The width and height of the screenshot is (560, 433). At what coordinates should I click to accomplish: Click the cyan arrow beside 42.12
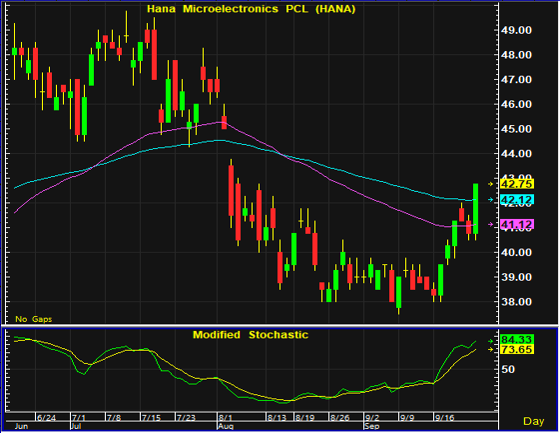(491, 200)
